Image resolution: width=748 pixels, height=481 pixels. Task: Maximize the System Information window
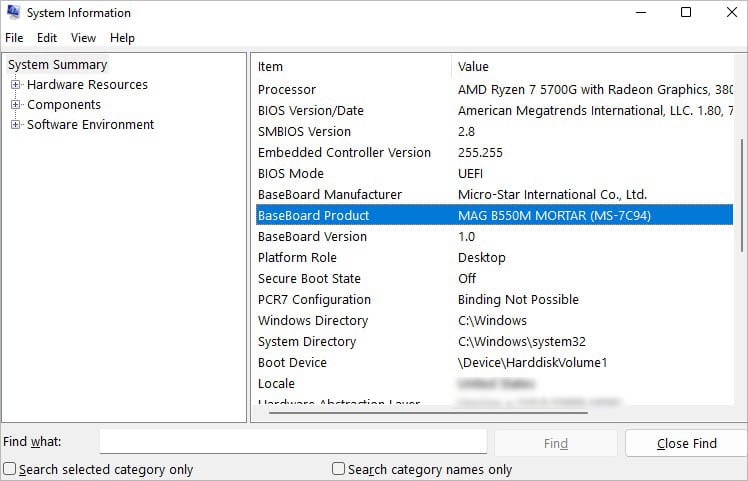(x=686, y=12)
